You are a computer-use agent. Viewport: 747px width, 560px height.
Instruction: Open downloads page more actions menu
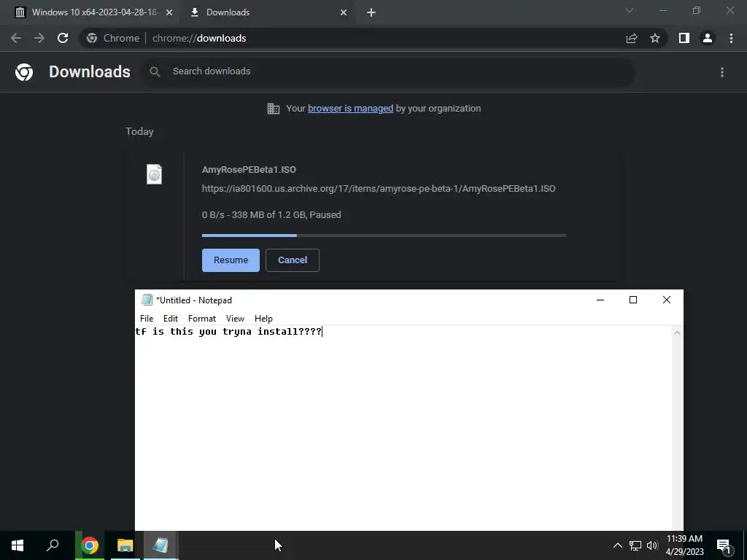coord(722,72)
